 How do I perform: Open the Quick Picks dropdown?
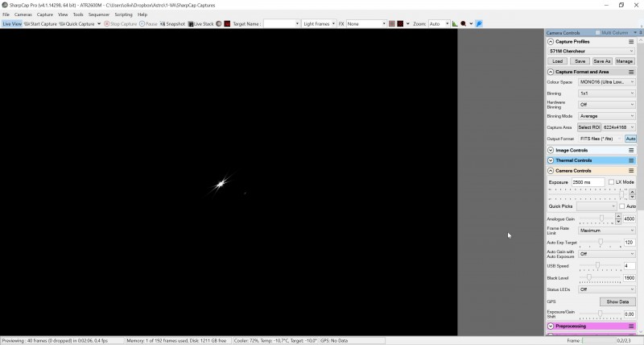click(597, 206)
